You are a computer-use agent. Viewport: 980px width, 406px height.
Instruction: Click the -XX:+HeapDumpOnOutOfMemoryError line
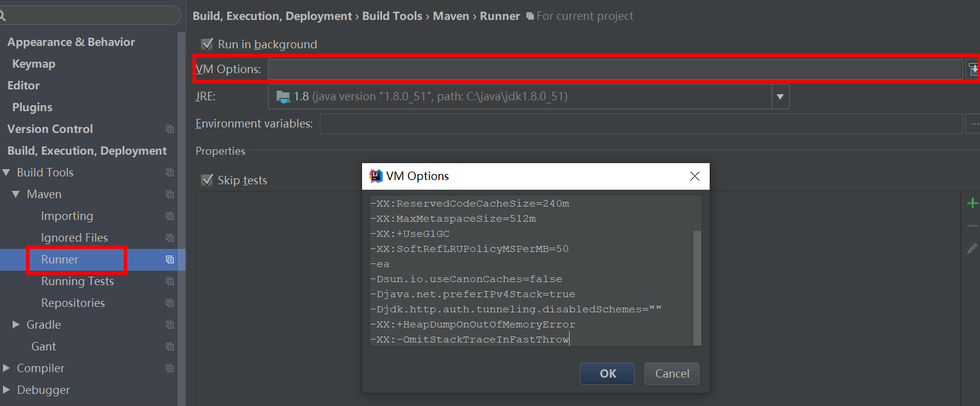click(472, 324)
